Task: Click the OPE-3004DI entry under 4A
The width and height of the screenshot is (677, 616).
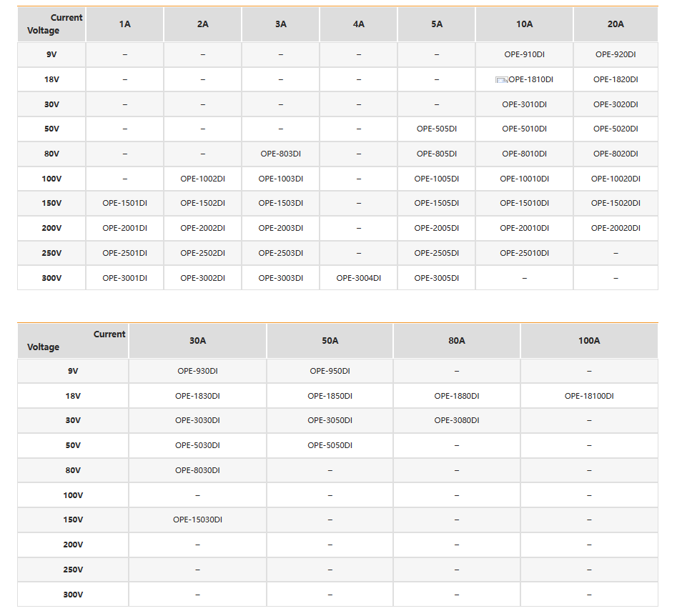Action: 358,278
